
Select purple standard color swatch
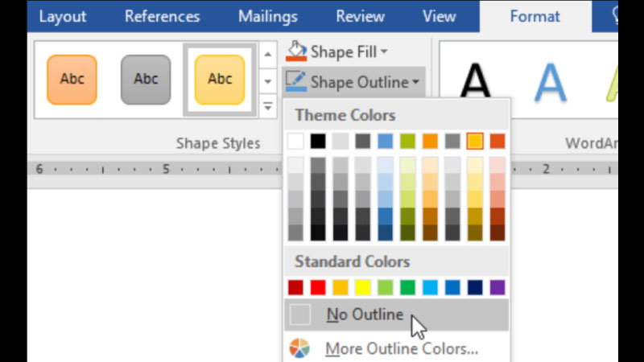click(x=497, y=287)
